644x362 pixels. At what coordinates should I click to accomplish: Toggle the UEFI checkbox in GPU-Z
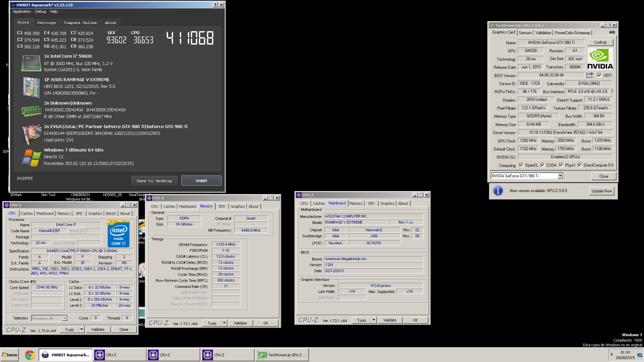[599, 75]
